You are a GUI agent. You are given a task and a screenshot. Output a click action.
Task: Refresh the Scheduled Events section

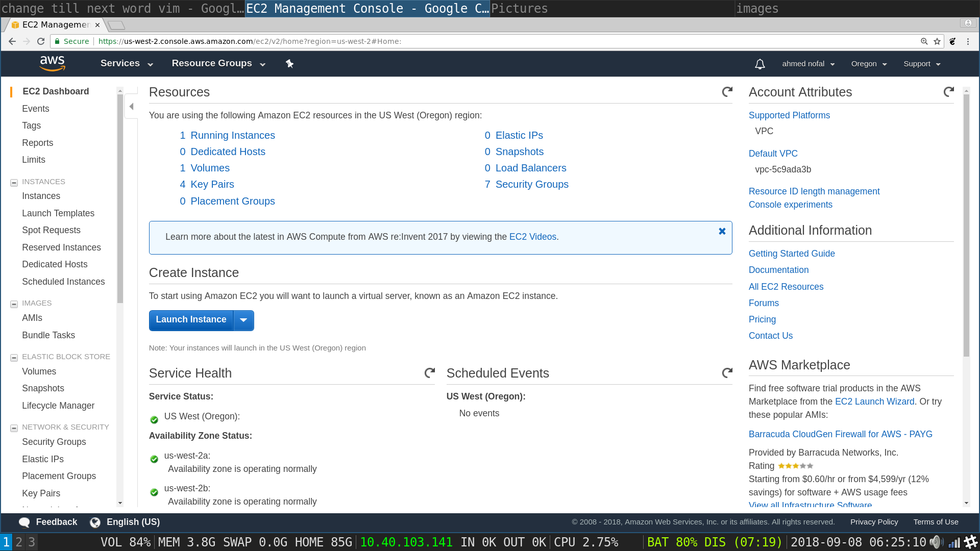(727, 373)
